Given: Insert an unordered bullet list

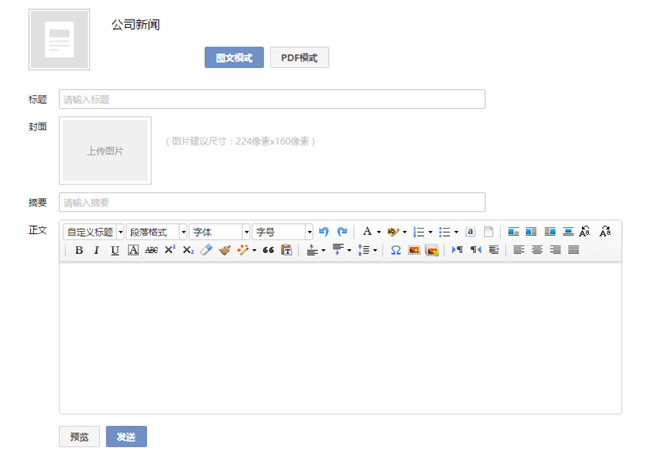Looking at the screenshot, I should [x=444, y=232].
